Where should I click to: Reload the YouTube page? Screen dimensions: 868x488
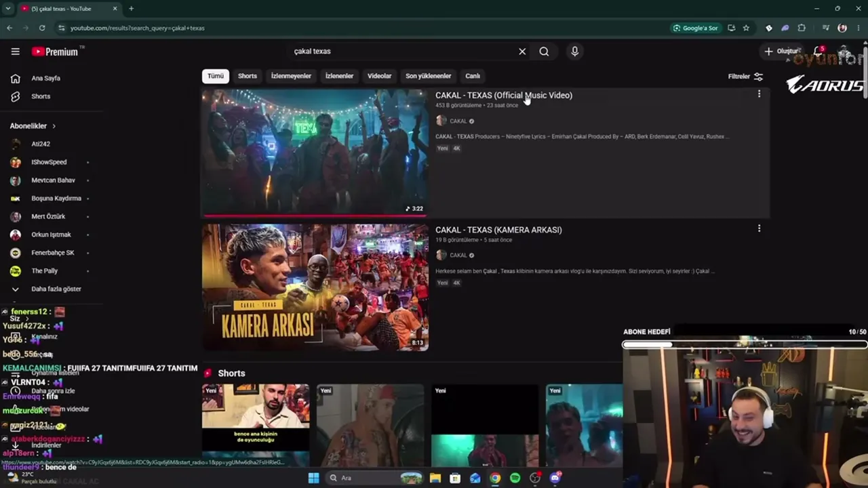(42, 28)
